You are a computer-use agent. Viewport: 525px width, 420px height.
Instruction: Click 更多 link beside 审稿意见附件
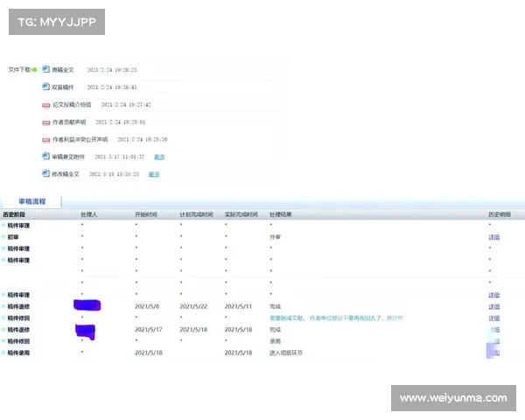(x=159, y=157)
